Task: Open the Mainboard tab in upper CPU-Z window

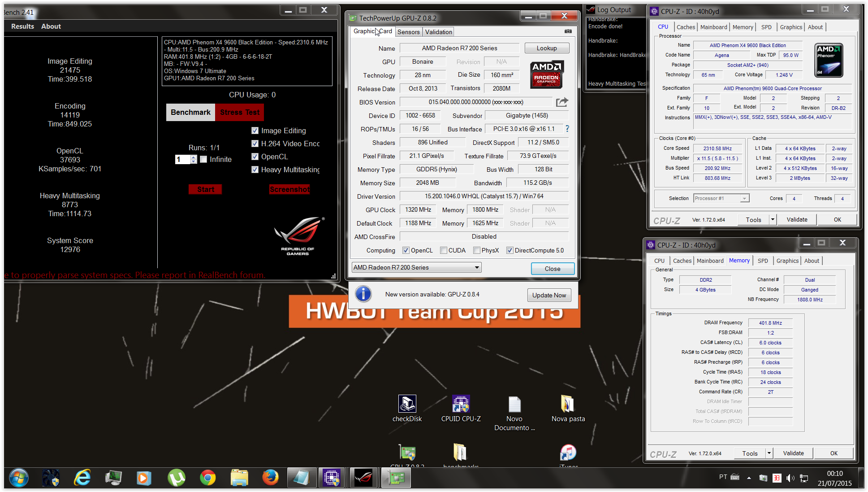Action: click(713, 27)
